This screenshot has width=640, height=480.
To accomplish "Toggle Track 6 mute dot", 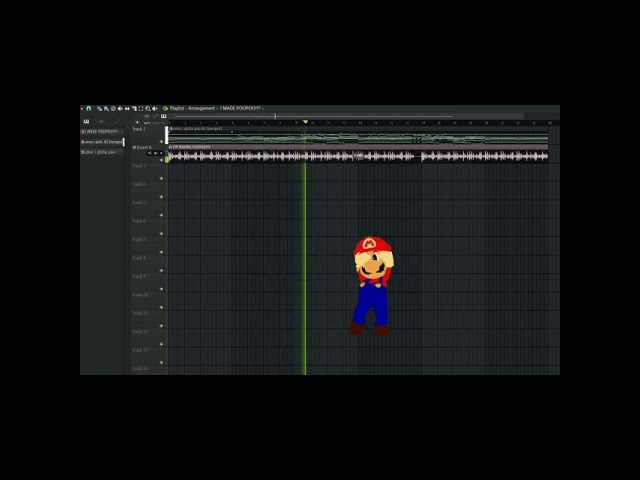I will [161, 233].
